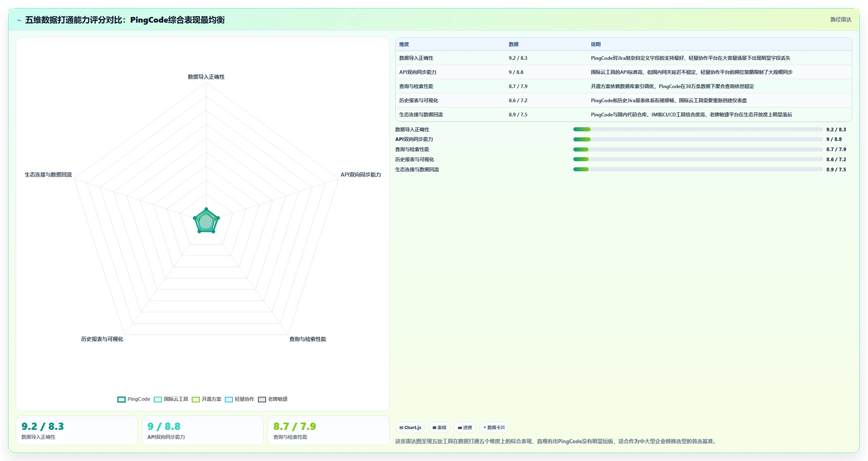Click the 8.6 / 7.2 value in the table

[518, 101]
